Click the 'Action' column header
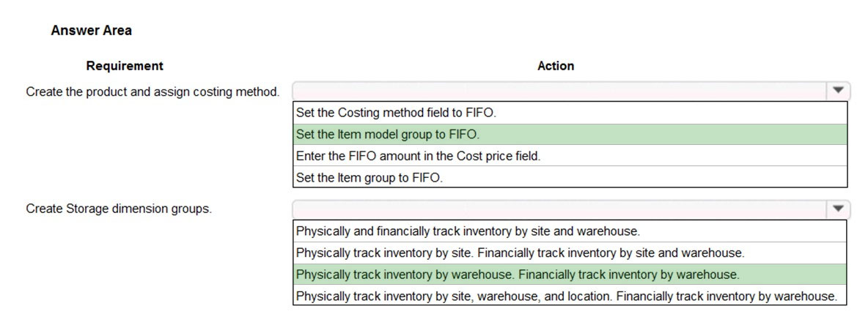This screenshot has height=328, width=868. (x=556, y=66)
